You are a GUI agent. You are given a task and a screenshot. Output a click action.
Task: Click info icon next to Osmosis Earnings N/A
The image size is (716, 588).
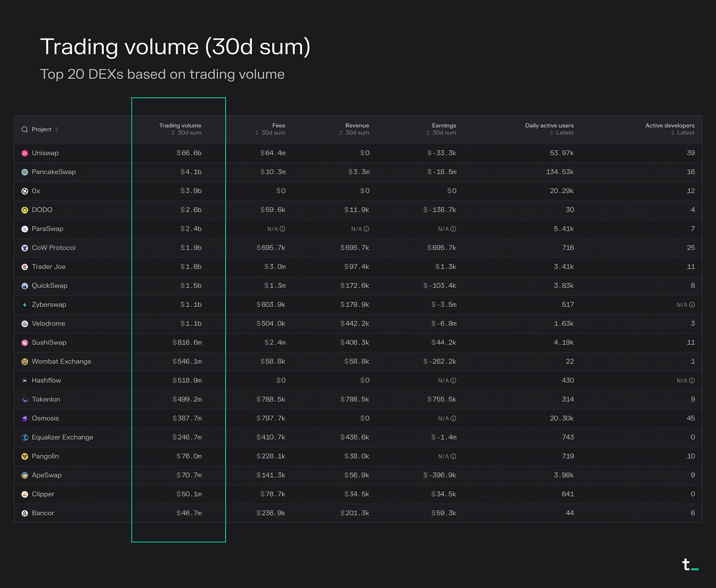[454, 418]
